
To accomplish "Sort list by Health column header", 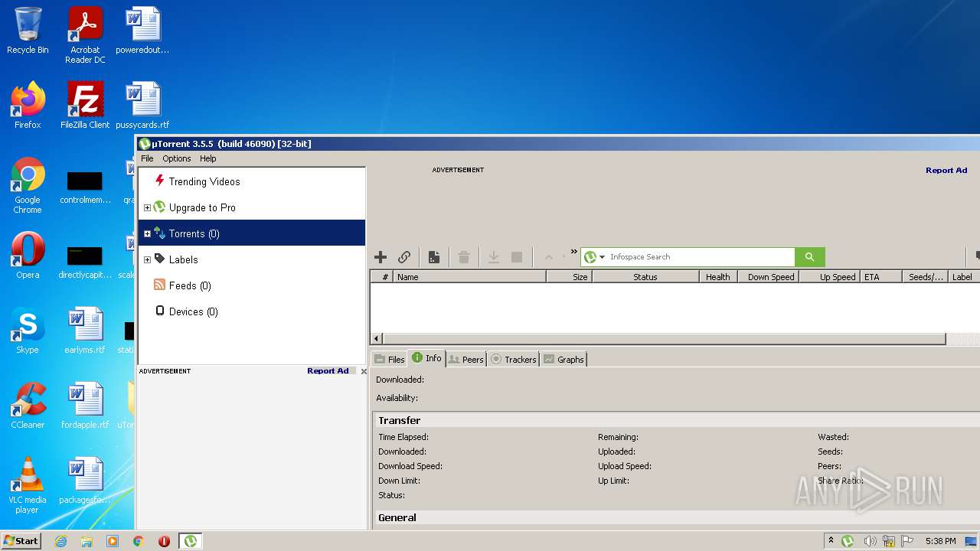I will [x=718, y=277].
